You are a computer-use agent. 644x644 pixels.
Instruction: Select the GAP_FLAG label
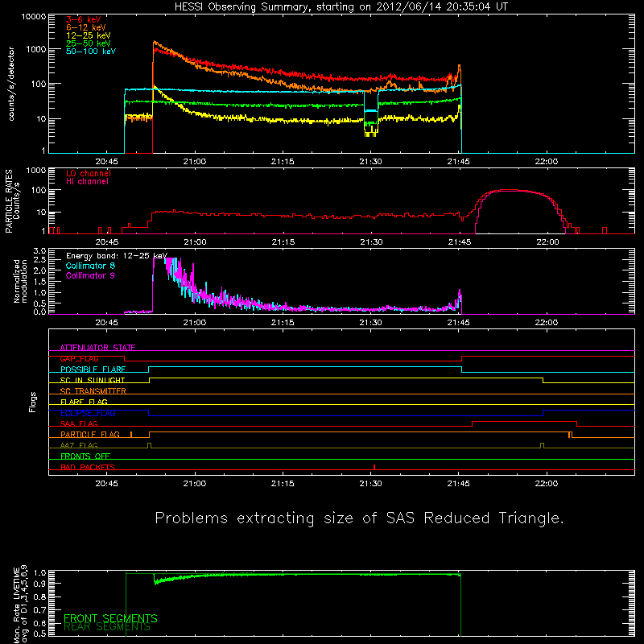[x=79, y=358]
